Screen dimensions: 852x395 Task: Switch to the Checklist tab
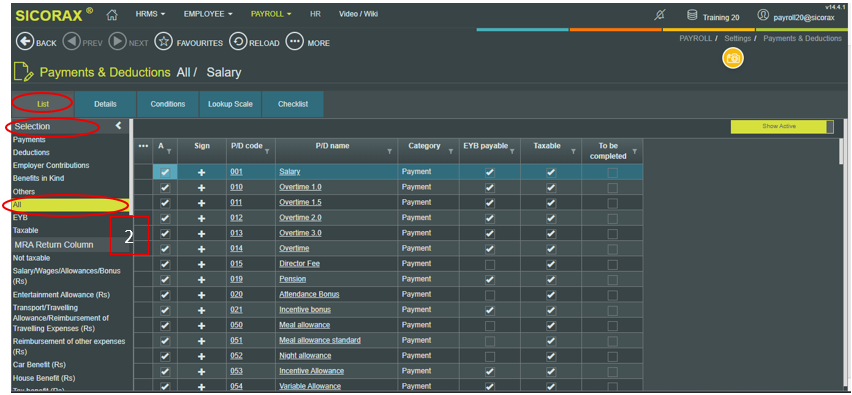(293, 104)
